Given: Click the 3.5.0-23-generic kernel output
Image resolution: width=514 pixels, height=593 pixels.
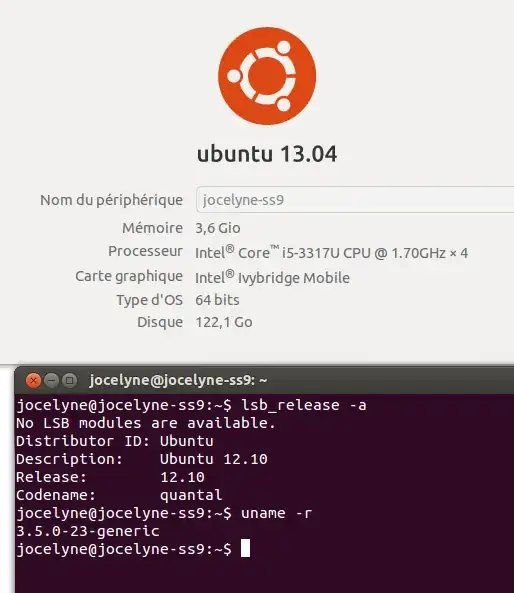Looking at the screenshot, I should (x=88, y=531).
